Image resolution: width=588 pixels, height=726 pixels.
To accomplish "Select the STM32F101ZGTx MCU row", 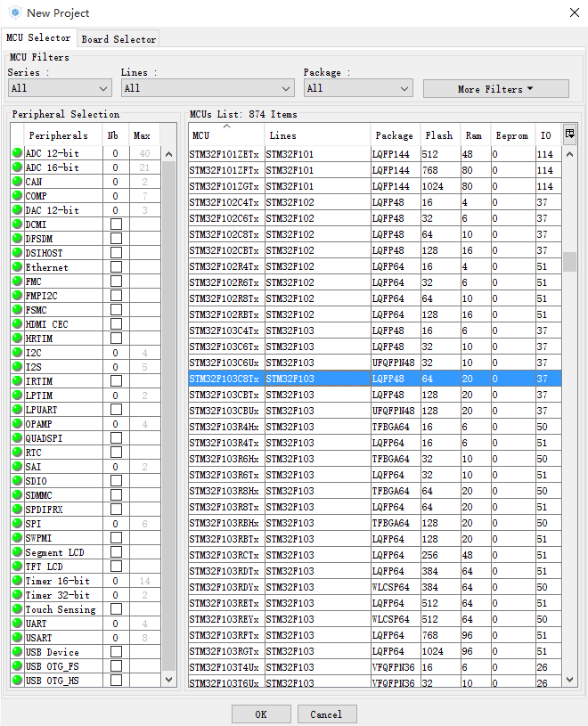I will (x=375, y=186).
